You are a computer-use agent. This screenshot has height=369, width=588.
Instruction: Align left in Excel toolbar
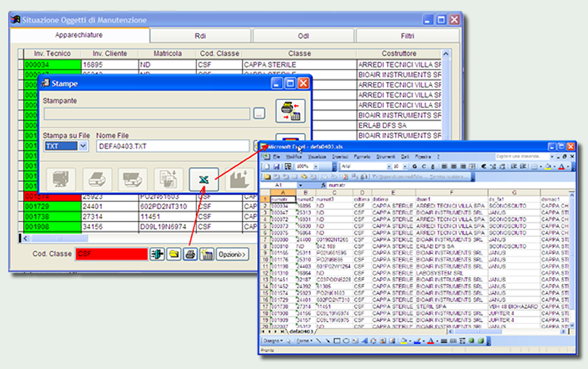pos(444,166)
